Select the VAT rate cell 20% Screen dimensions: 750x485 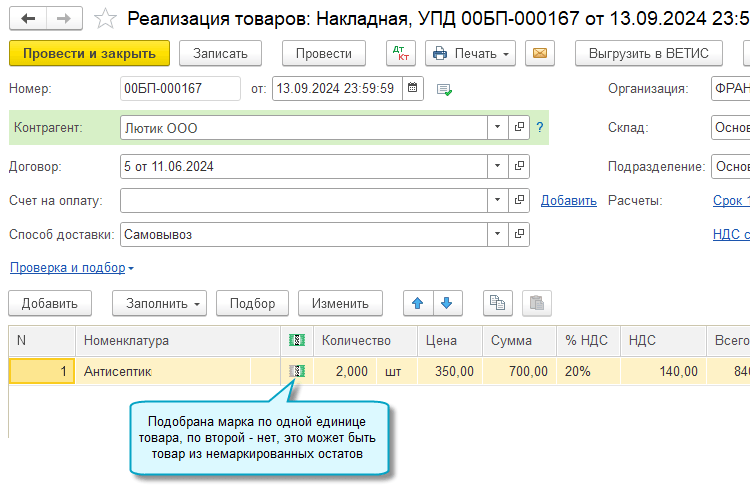click(x=588, y=371)
